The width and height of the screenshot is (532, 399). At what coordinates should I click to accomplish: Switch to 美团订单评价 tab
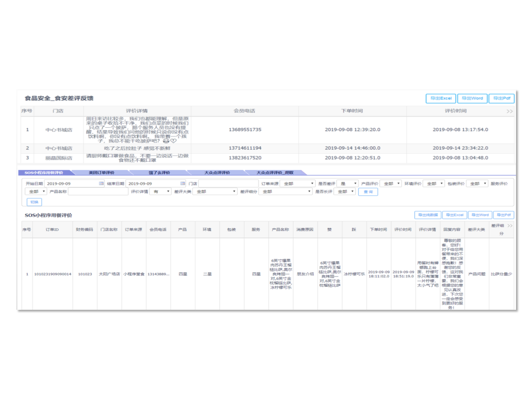click(x=101, y=172)
